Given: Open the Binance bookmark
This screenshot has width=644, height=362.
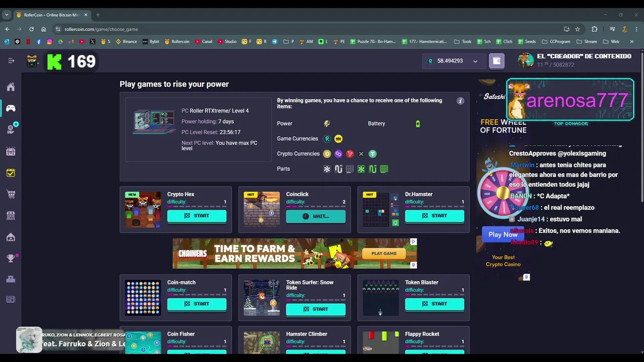Looking at the screenshot, I should [x=126, y=42].
